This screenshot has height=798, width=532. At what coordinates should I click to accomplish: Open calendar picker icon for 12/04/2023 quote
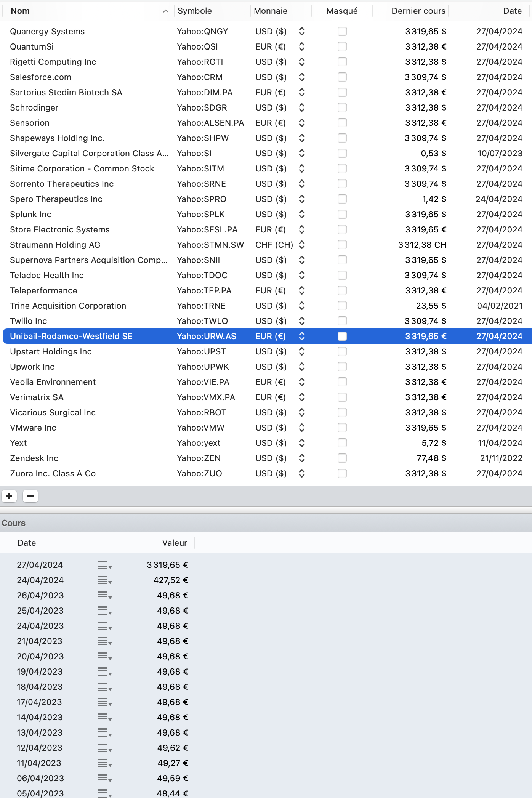(104, 748)
